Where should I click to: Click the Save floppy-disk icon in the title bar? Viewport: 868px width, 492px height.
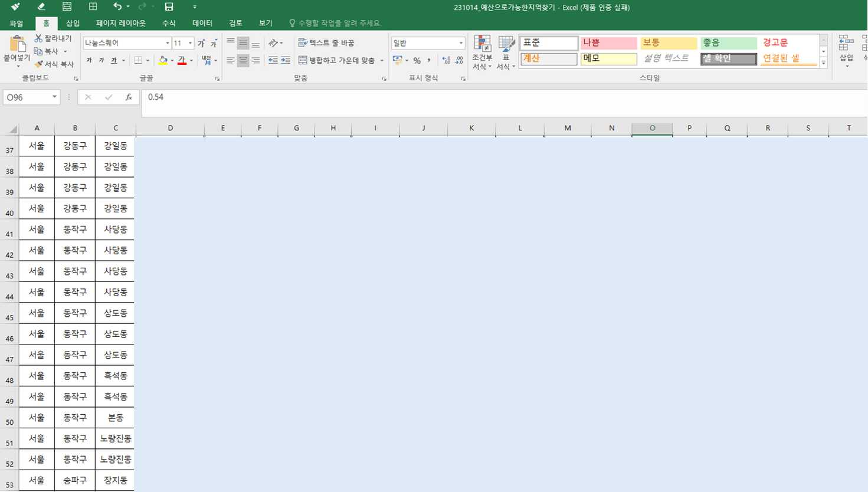(169, 6)
